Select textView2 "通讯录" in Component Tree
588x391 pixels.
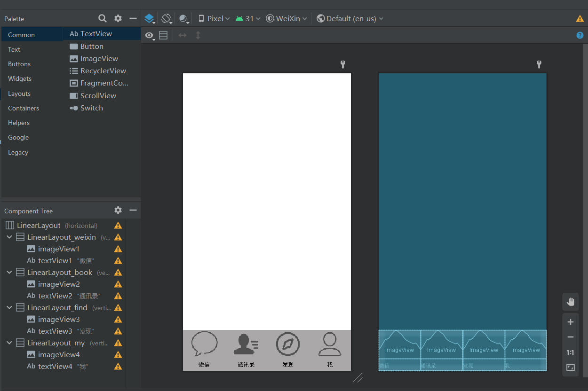[64, 296]
